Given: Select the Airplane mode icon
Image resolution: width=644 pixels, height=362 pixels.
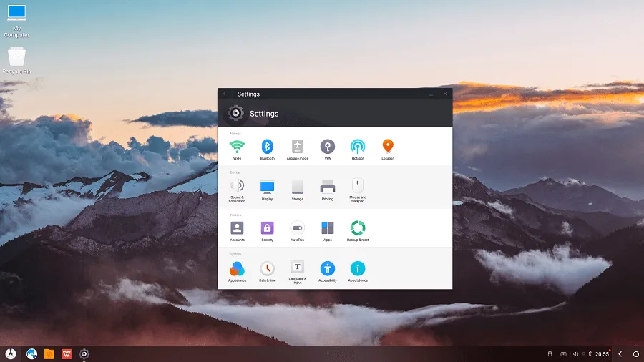Looking at the screenshot, I should pyautogui.click(x=297, y=147).
